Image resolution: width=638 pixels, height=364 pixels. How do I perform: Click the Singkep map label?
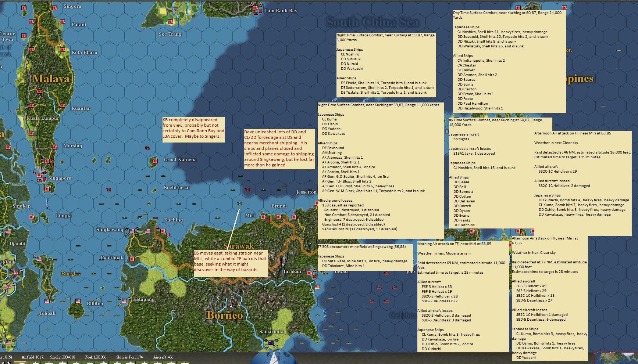point(22,206)
